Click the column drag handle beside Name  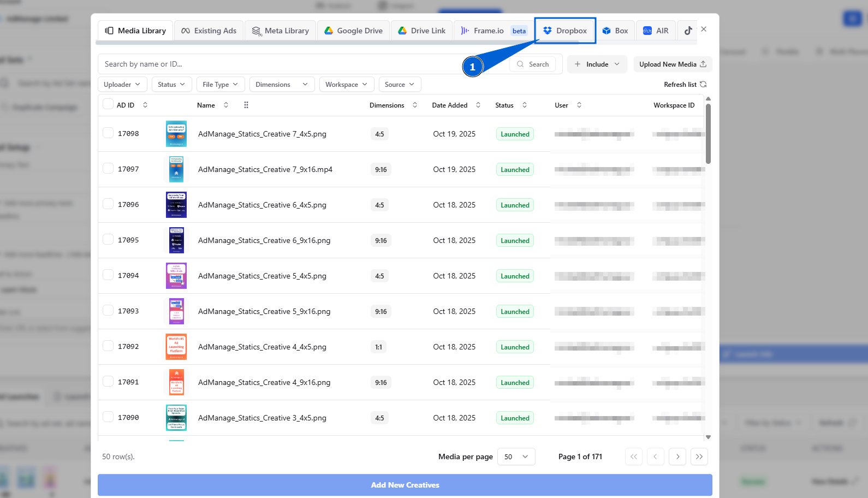(246, 105)
